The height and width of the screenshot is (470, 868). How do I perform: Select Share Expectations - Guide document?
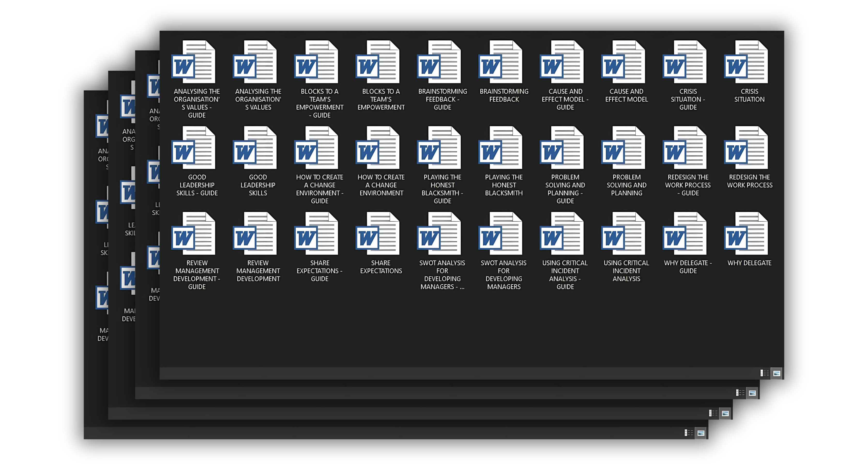click(x=316, y=234)
